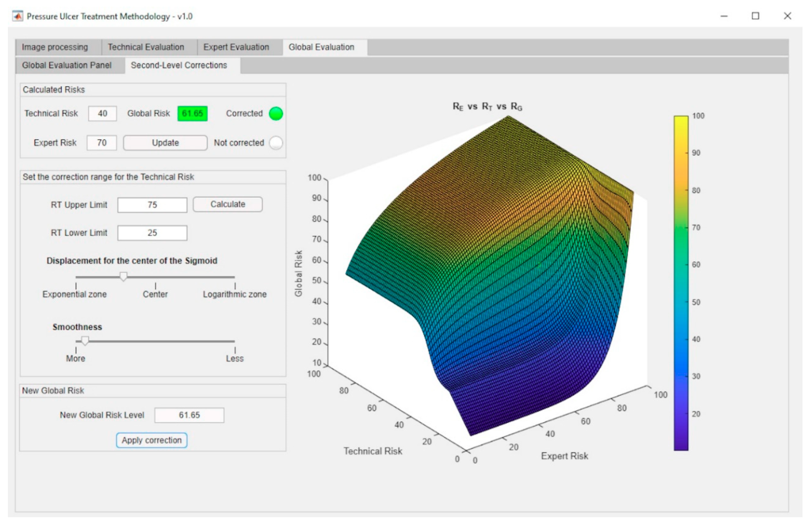812x526 pixels.
Task: Select the green Corrected indicator
Action: coord(276,114)
